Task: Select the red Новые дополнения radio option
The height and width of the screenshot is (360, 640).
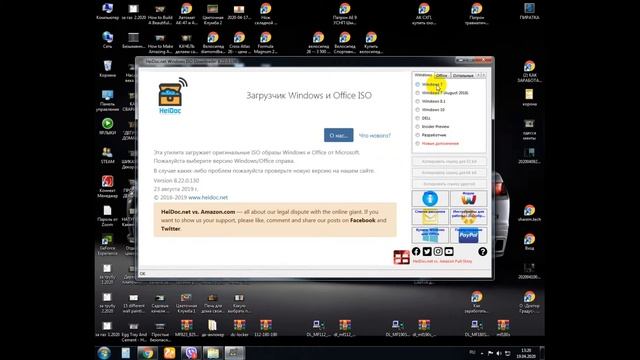Action: (418, 143)
